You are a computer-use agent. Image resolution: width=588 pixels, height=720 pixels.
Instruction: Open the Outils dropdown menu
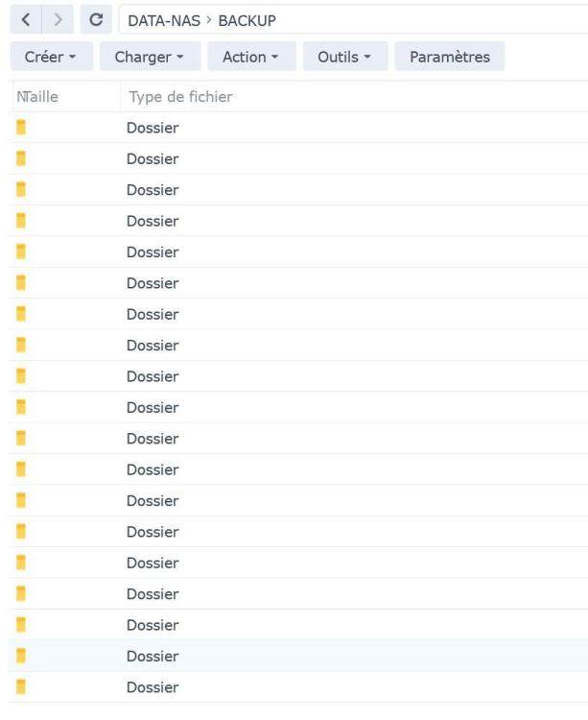345,57
